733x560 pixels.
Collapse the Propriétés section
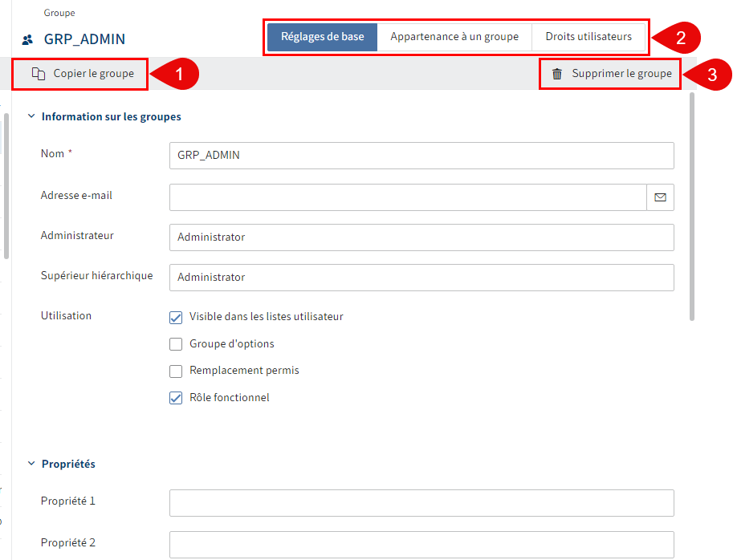31,464
